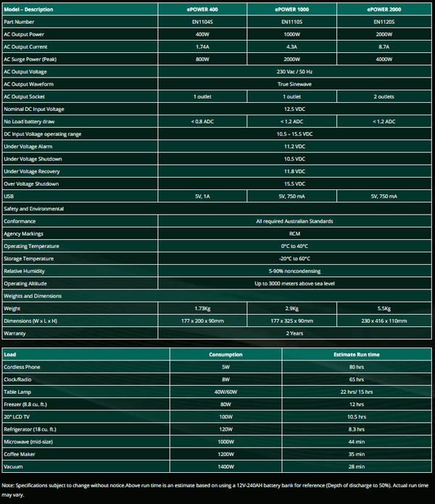This screenshot has height=504, width=435.
Task: Click the Estimate Run time column header
Action: point(355,355)
